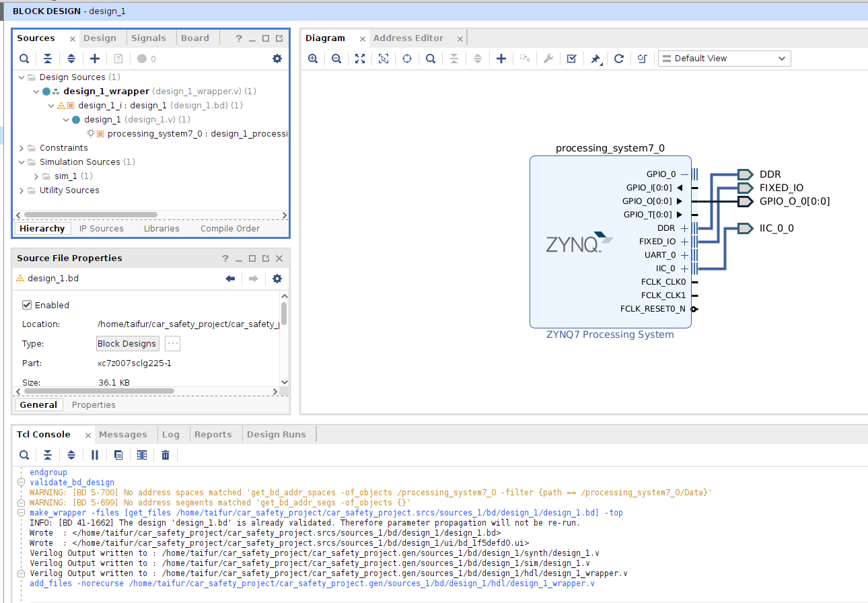Select processing_system7_0 row in Sources tree
Viewport: 868px width, 603px height.
coord(188,134)
